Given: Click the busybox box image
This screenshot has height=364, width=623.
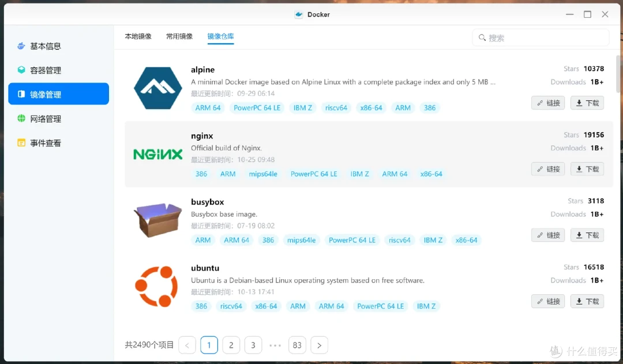Looking at the screenshot, I should (157, 220).
